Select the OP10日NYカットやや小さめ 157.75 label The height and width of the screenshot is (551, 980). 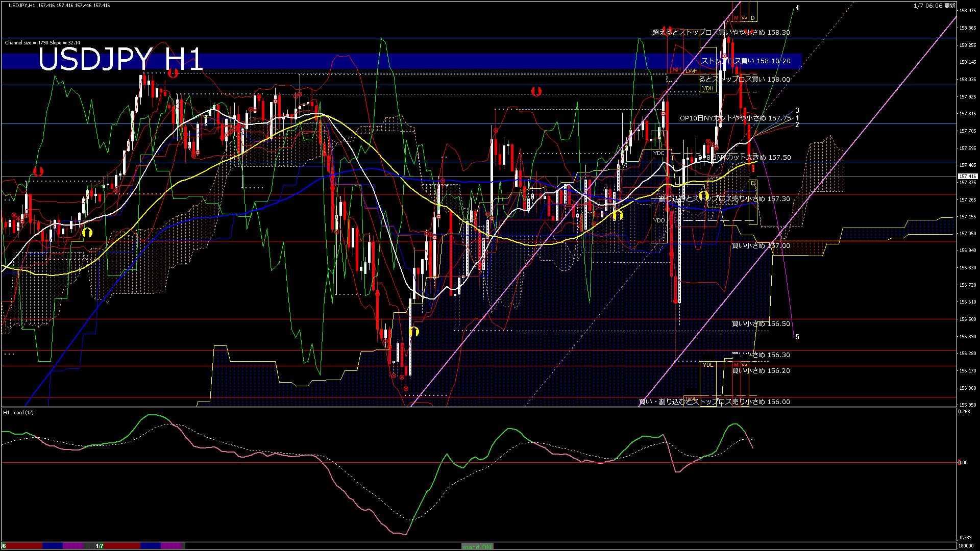[x=736, y=118]
